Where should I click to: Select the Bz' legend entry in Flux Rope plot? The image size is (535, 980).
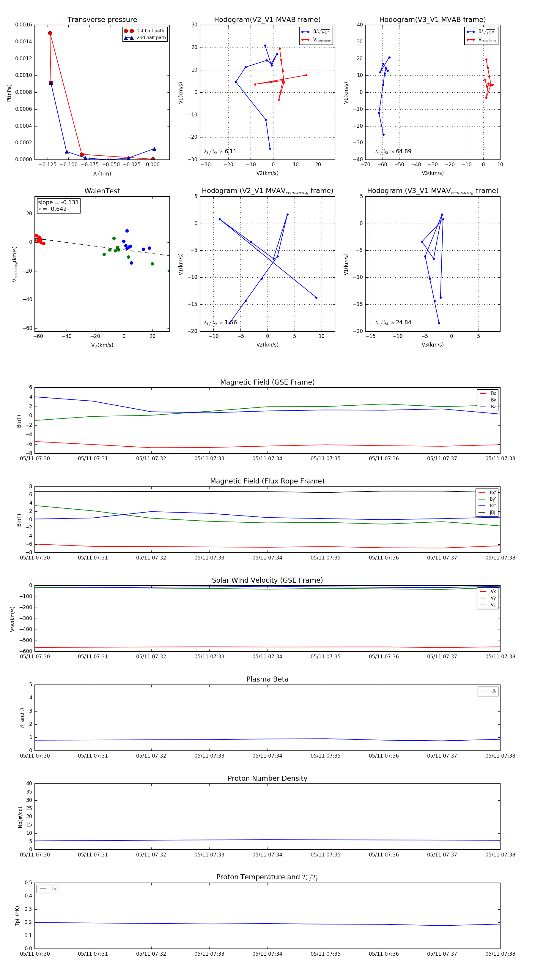[487, 506]
